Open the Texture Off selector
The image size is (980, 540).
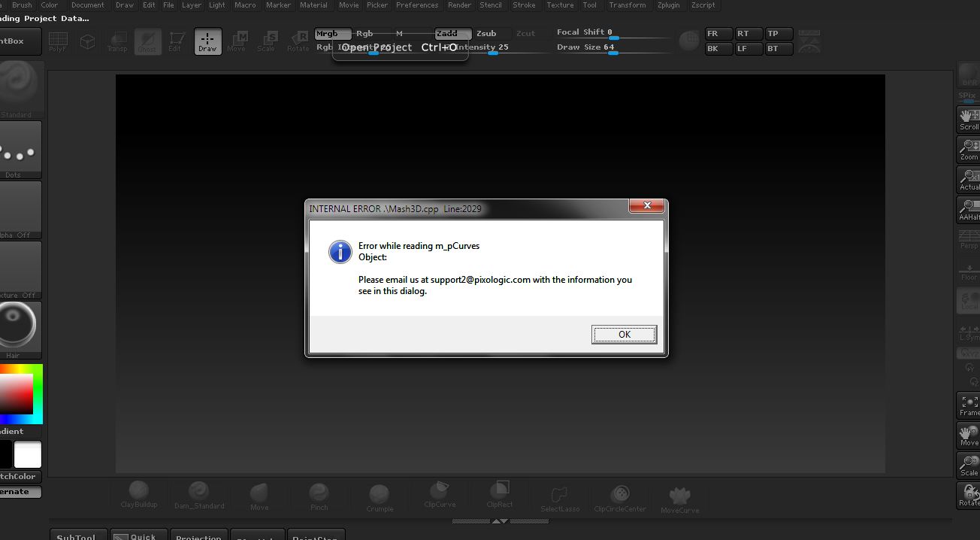click(x=19, y=270)
